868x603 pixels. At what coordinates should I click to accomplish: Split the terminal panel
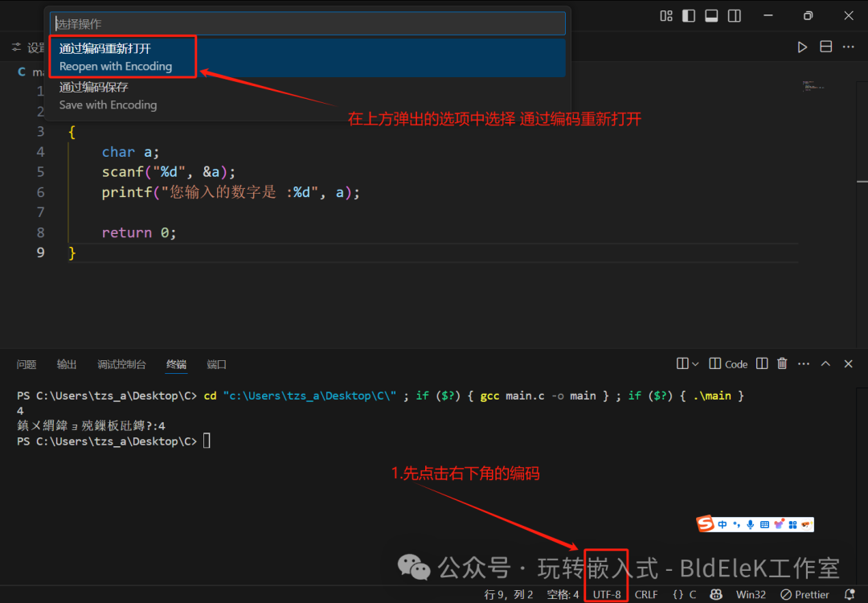[x=762, y=363]
